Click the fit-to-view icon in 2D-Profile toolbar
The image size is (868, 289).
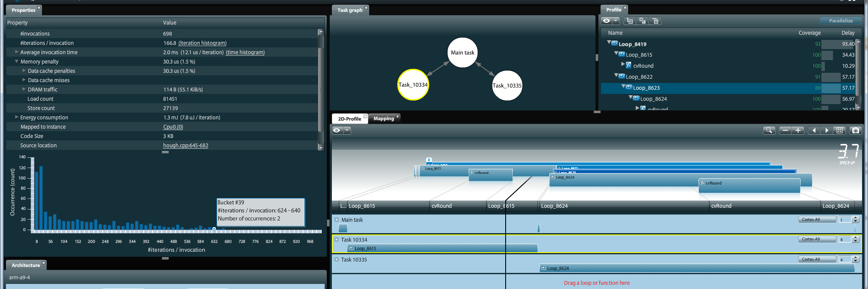(x=840, y=130)
